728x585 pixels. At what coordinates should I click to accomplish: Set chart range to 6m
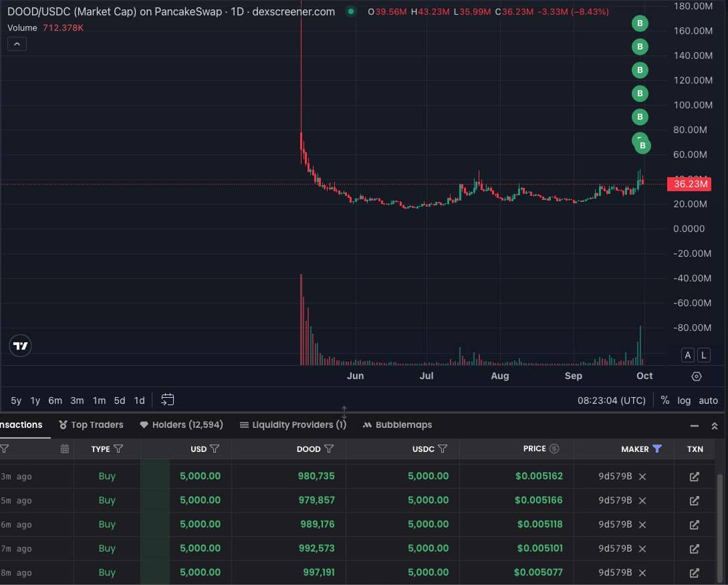[x=55, y=400]
